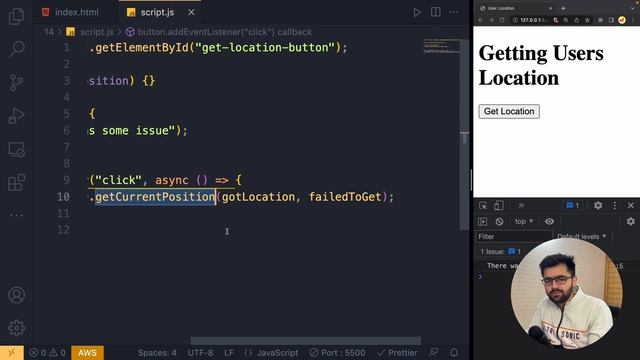Reload the browser page
The image size is (640, 360).
point(502,20)
